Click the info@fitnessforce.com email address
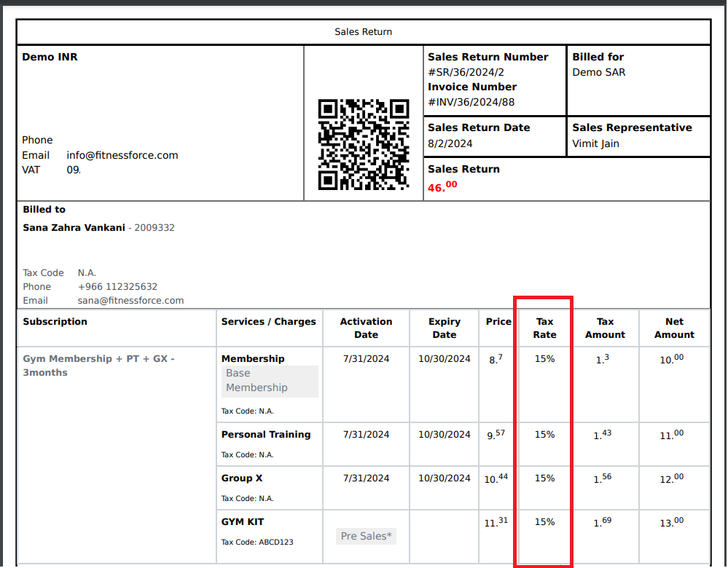Viewport: 728px width, 568px height. coord(122,155)
